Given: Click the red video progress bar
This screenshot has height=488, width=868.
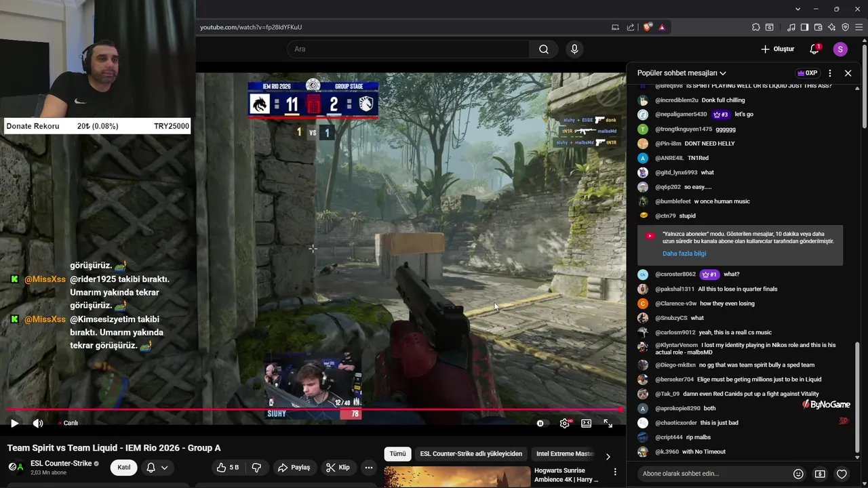Looking at the screenshot, I should pyautogui.click(x=313, y=409).
